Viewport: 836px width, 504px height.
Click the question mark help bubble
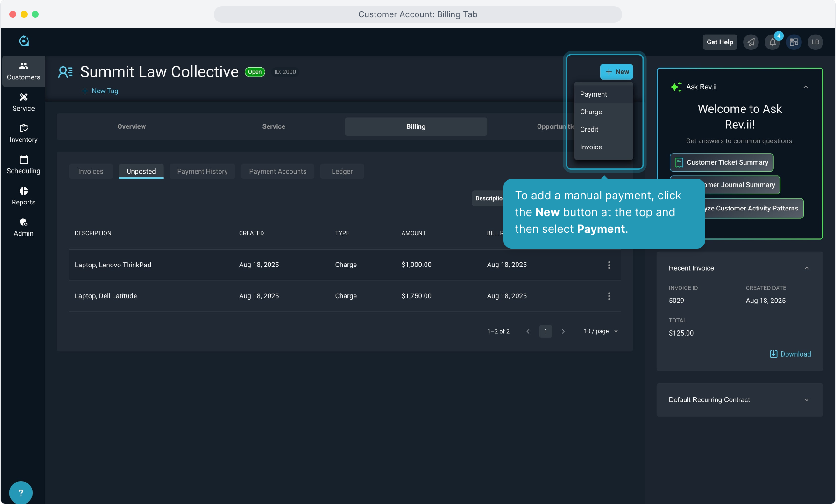pyautogui.click(x=21, y=492)
